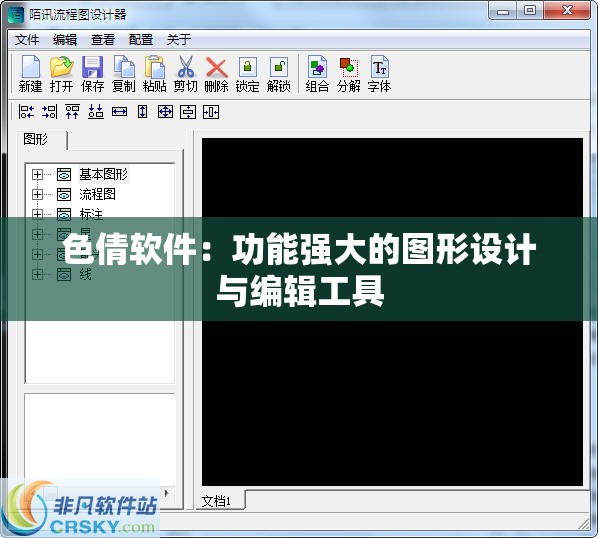
Task: Select the 图形 panel tab
Action: point(35,140)
